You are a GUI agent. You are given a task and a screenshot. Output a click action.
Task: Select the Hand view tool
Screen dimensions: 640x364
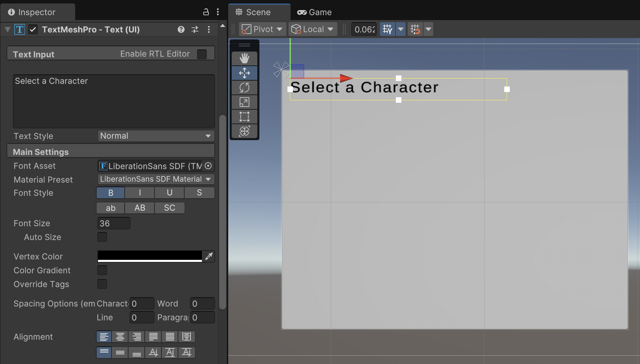(x=244, y=58)
